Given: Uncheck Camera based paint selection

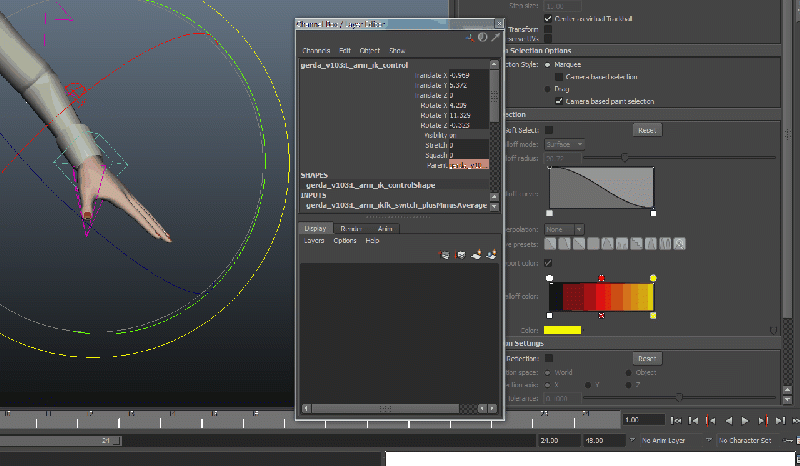Looking at the screenshot, I should point(559,101).
